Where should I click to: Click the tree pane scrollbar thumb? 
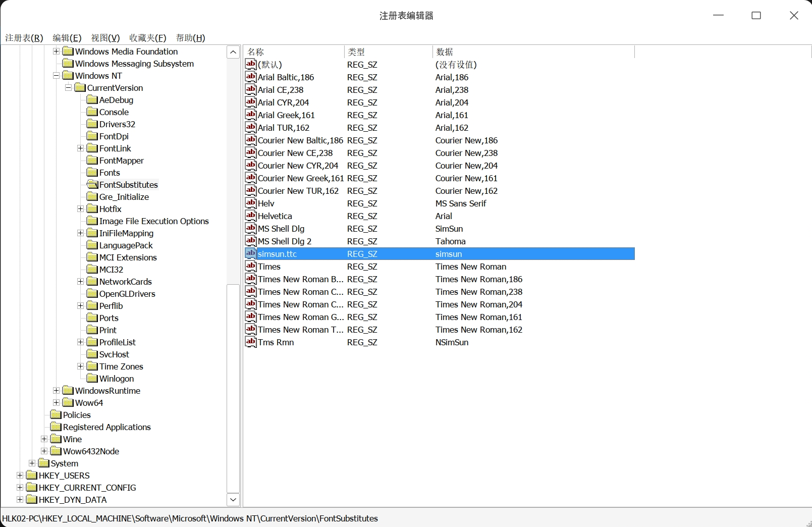[233, 389]
